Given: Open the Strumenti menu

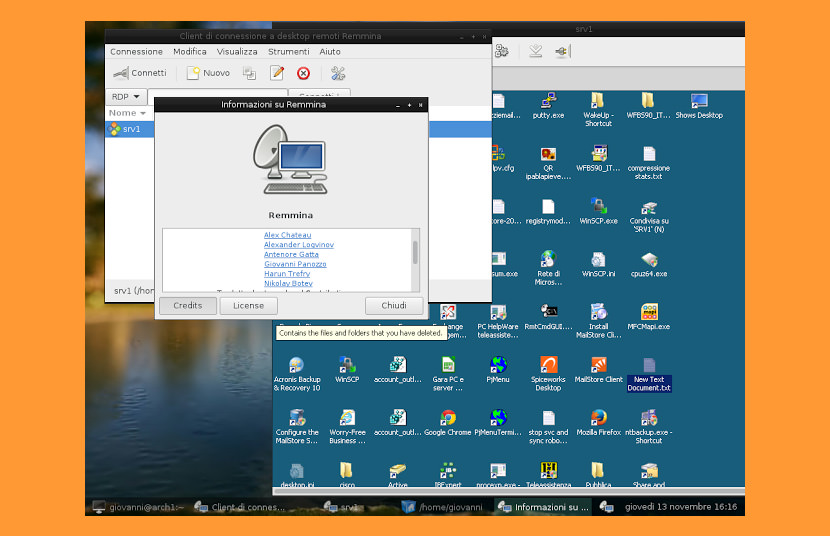Looking at the screenshot, I should click(x=288, y=51).
